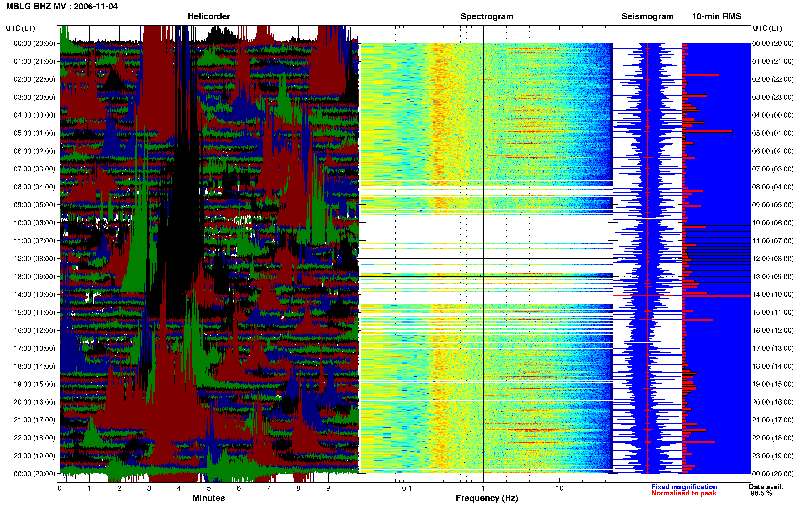Screen dimensions: 812x508
Task: Click the left '23:00 (19:00)' time label
Action: (x=34, y=456)
